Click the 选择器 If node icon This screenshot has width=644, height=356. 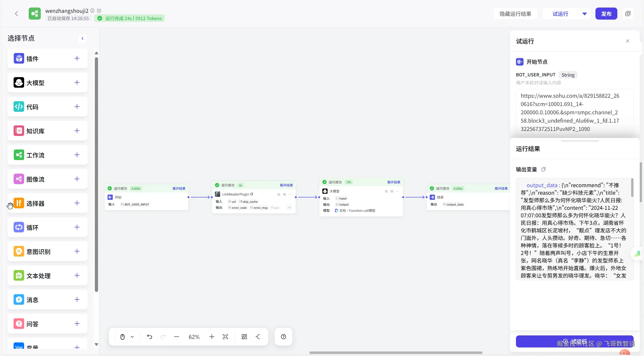coord(19,203)
